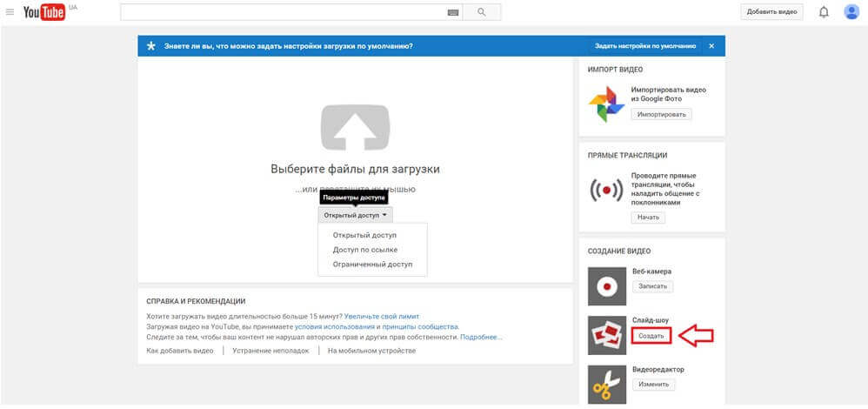Screen dimensions: 868x409
Task: Open the on-screen keyboard icon
Action: pos(452,12)
